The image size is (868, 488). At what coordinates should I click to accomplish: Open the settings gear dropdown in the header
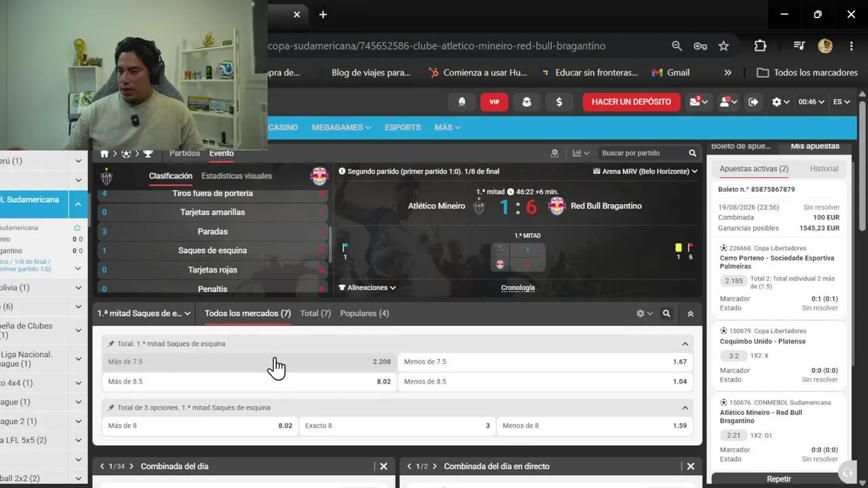coord(780,102)
